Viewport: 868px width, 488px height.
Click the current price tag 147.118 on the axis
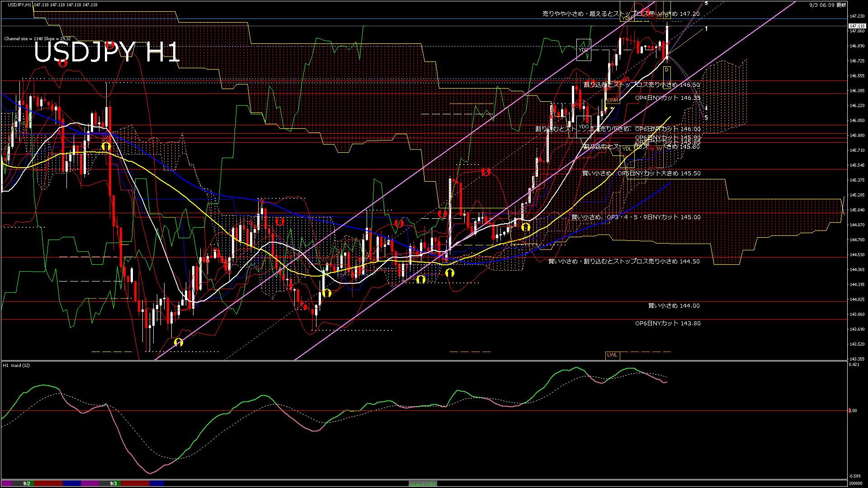pyautogui.click(x=857, y=26)
